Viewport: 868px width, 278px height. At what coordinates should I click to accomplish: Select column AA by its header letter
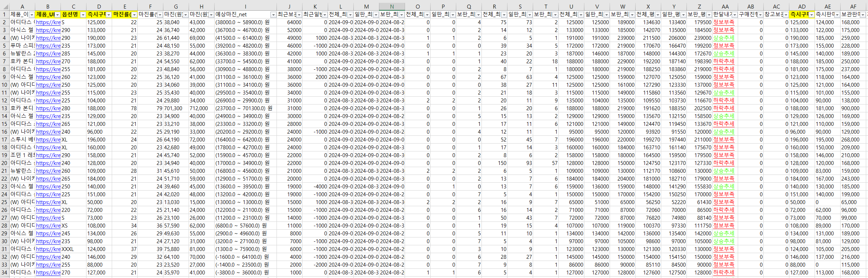[x=725, y=7]
